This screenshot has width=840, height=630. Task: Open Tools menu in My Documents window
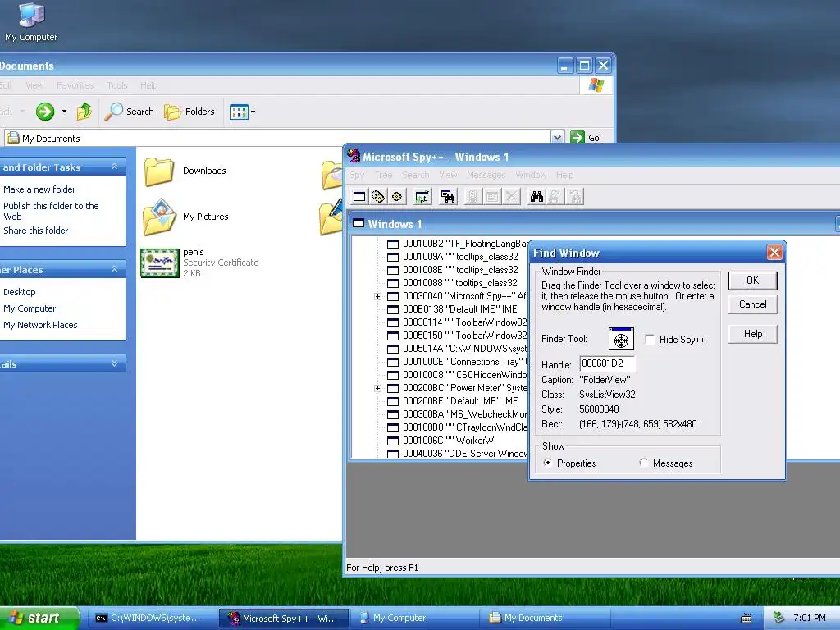point(117,85)
